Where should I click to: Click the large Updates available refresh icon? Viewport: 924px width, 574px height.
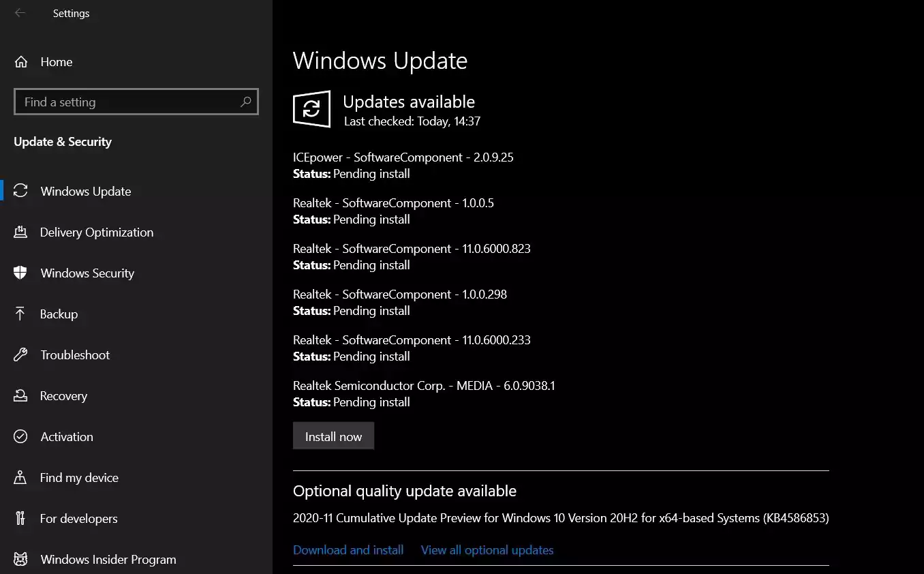click(x=311, y=109)
